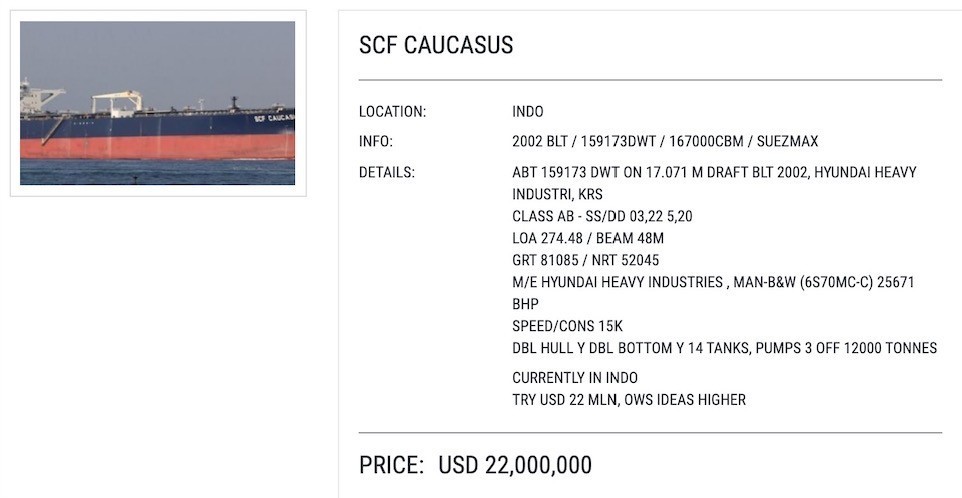Viewport: 962px width, 498px height.
Task: Click the TRY USD 22 MLN line
Action: point(629,400)
